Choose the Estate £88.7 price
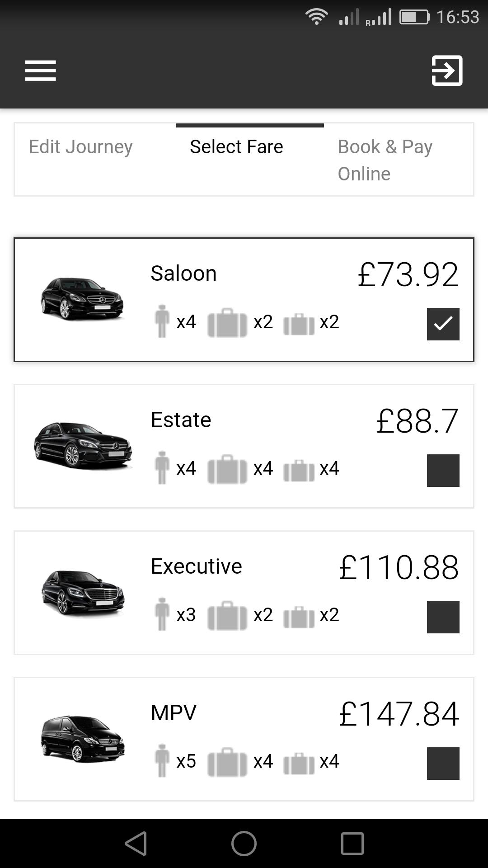The height and width of the screenshot is (868, 488). coord(418,421)
